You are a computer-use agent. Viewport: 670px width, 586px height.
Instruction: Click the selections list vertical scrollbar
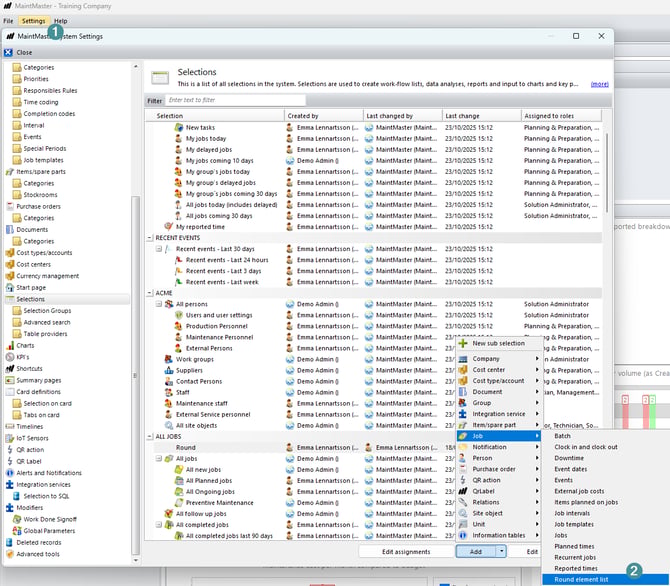(607, 173)
